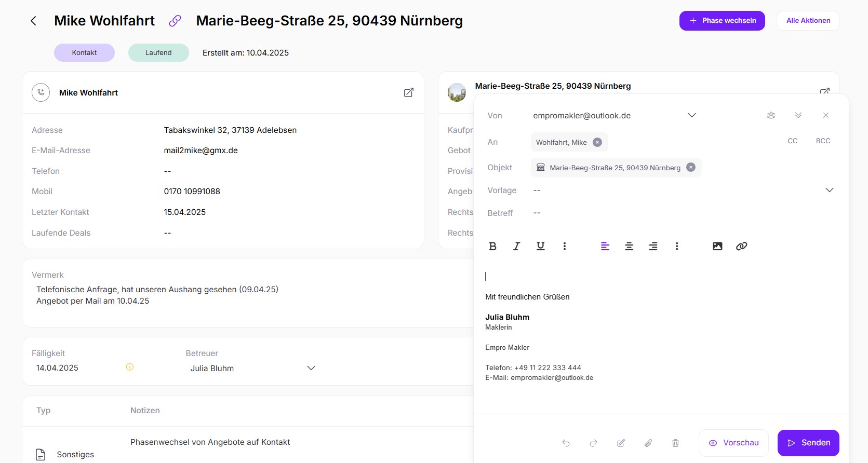This screenshot has height=463, width=868.
Task: Remove recipient Wohlfahrt, Mike
Action: click(597, 142)
